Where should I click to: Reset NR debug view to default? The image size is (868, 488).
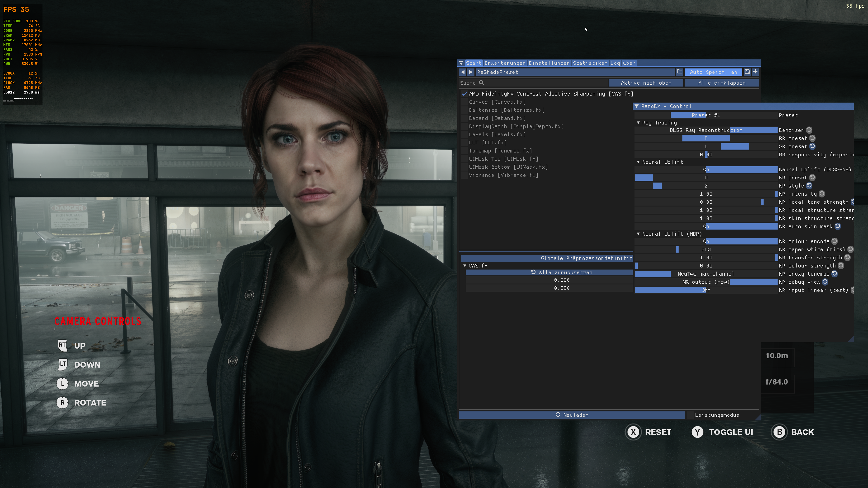825,282
